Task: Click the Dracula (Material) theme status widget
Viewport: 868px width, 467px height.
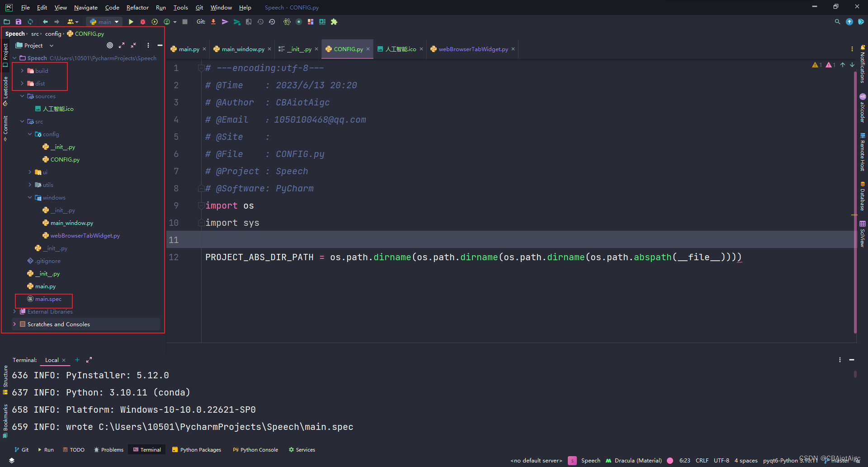Action: coord(634,460)
